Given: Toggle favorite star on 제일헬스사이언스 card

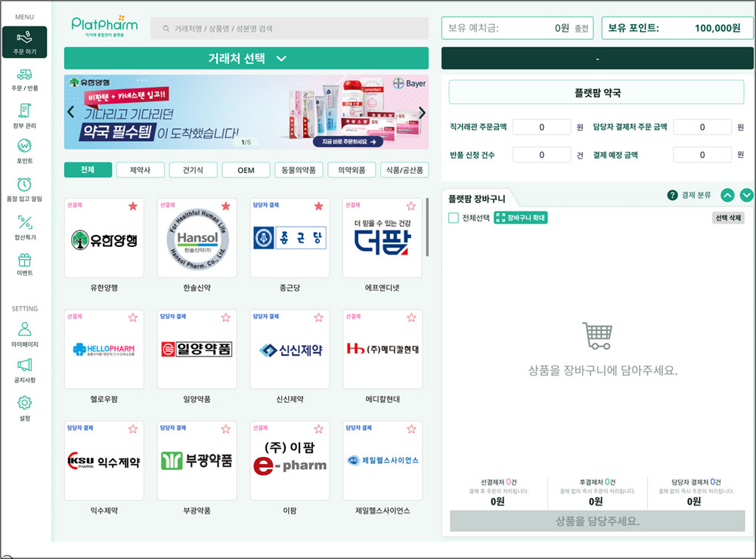Looking at the screenshot, I should pyautogui.click(x=411, y=429).
